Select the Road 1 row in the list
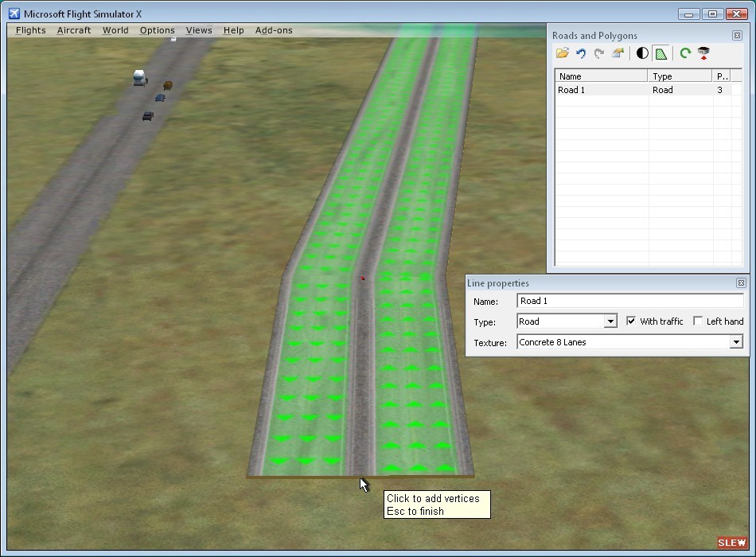This screenshot has width=756, height=557. click(601, 90)
